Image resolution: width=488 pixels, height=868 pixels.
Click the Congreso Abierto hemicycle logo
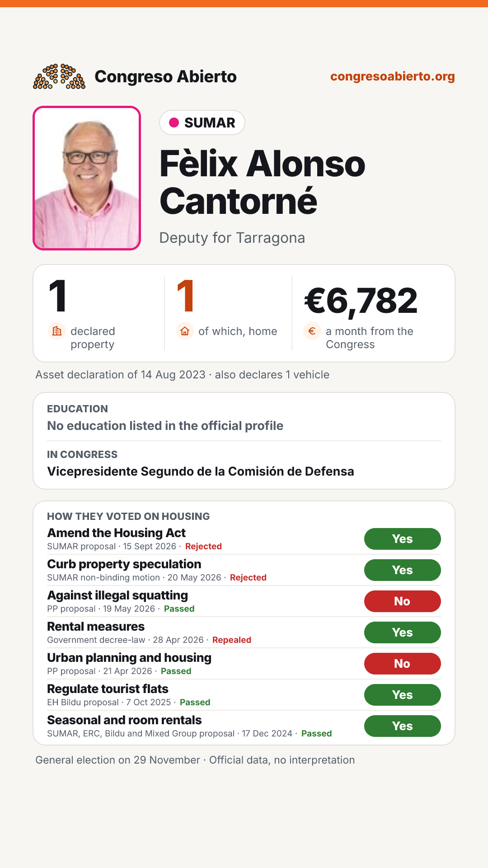coord(59,76)
